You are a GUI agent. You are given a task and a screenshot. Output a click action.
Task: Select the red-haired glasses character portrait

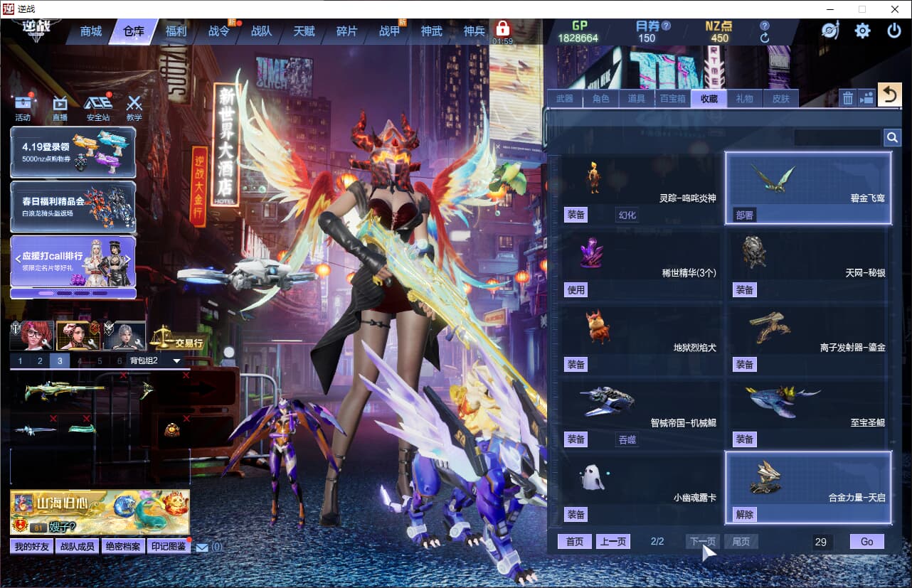pyautogui.click(x=33, y=336)
